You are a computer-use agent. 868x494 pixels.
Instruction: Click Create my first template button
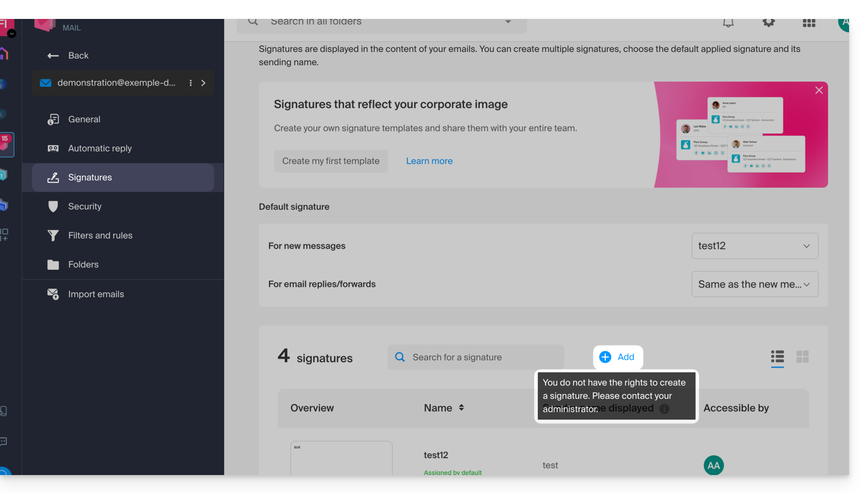[x=331, y=161]
